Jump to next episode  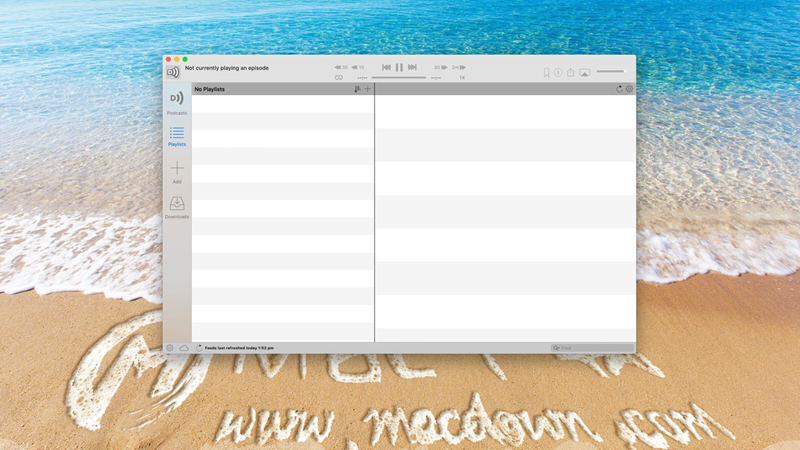click(412, 67)
